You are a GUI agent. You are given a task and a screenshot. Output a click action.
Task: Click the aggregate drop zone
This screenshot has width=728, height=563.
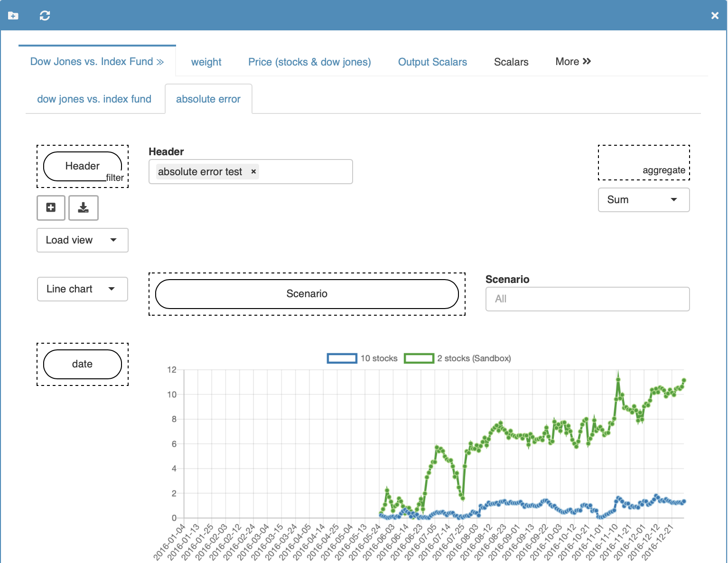[644, 162]
